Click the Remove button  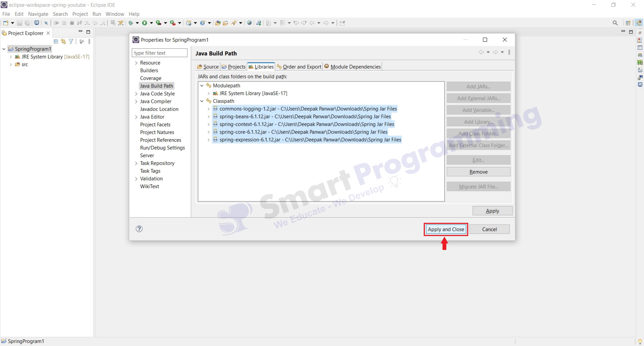pos(478,172)
